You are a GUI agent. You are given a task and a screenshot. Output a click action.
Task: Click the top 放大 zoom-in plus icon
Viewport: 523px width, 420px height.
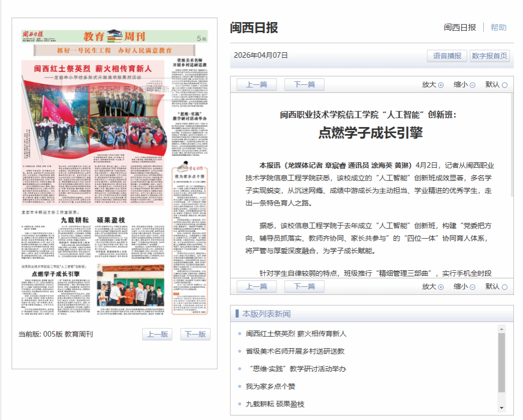pyautogui.click(x=441, y=85)
